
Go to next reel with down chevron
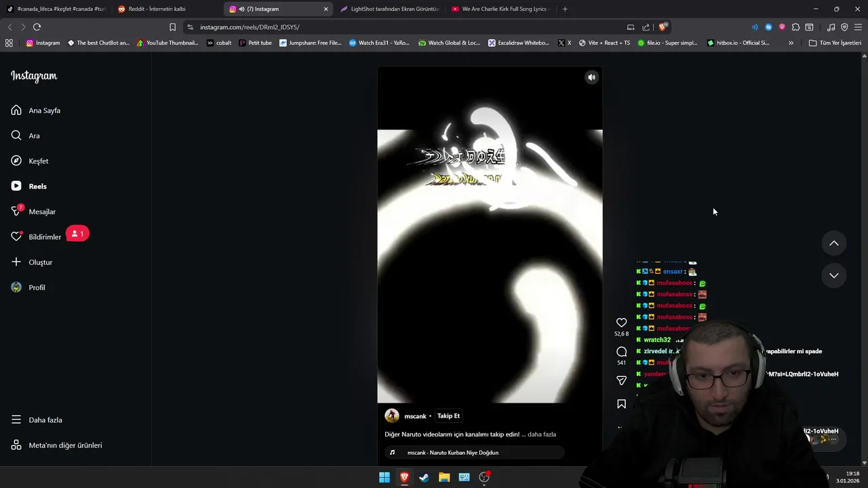[834, 275]
